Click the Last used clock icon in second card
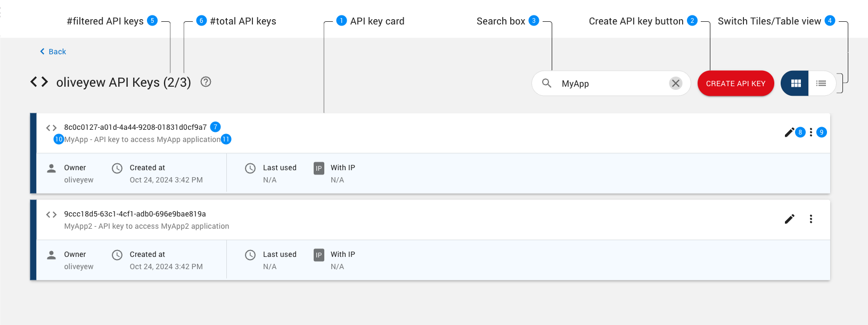 click(250, 255)
